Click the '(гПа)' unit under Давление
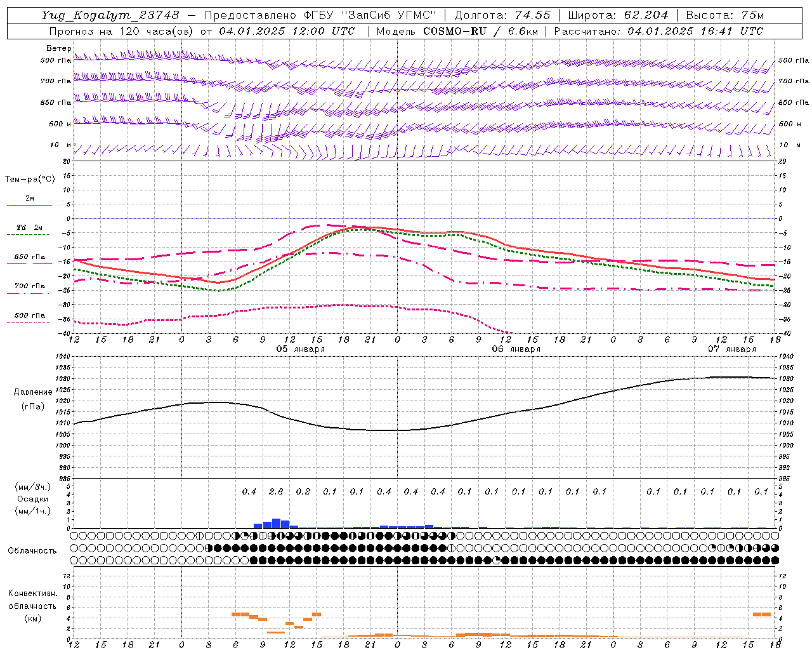 point(33,407)
